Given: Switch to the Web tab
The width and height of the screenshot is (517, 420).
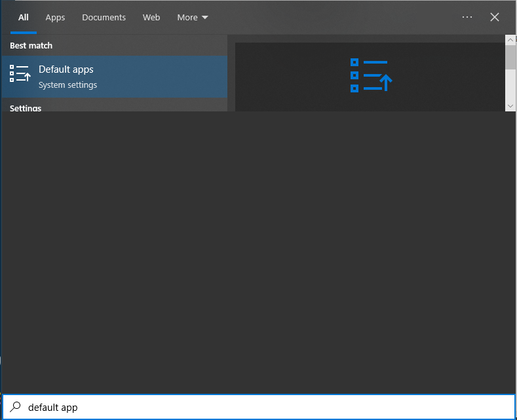Looking at the screenshot, I should point(151,18).
